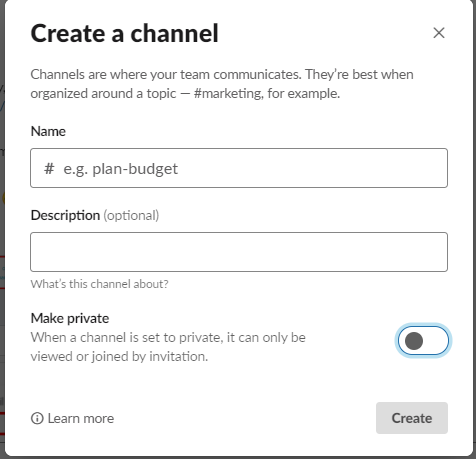Screen dimensions: 476x459
Task: Select the Create a channel heading
Action: [x=124, y=33]
